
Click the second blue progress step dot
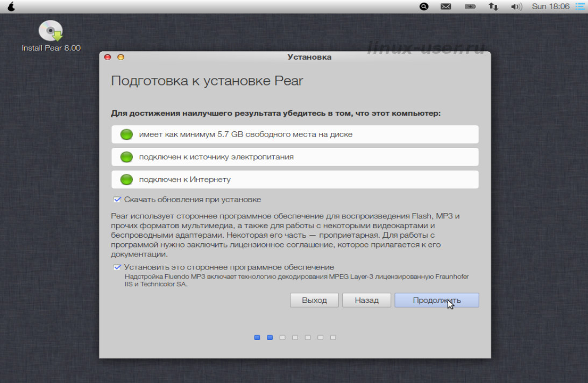pos(270,338)
